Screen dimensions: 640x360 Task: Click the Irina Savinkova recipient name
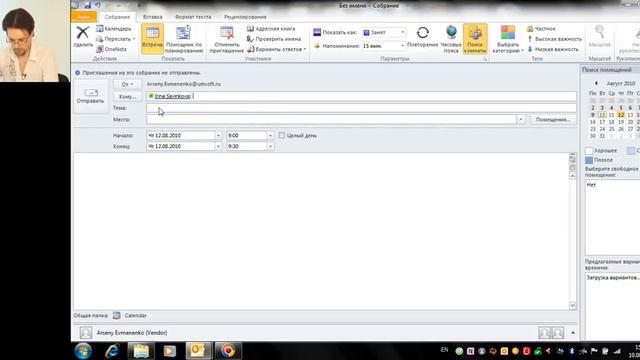click(173, 96)
